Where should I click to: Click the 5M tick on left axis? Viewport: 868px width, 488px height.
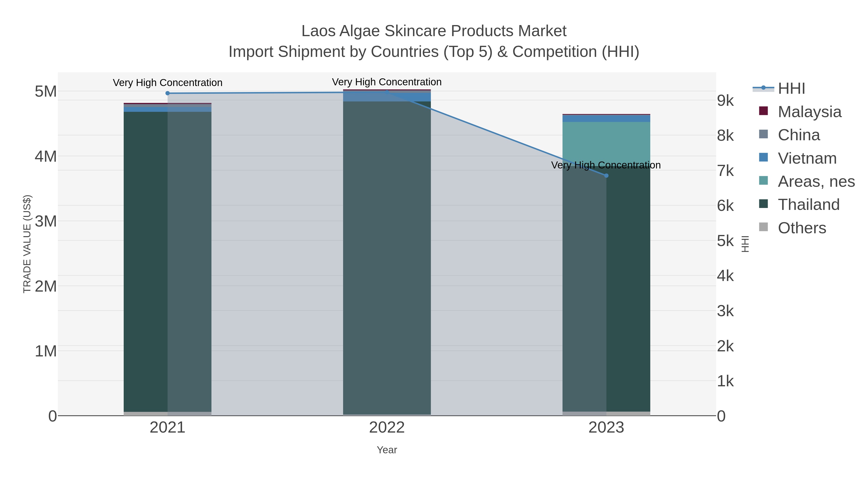[x=46, y=91]
